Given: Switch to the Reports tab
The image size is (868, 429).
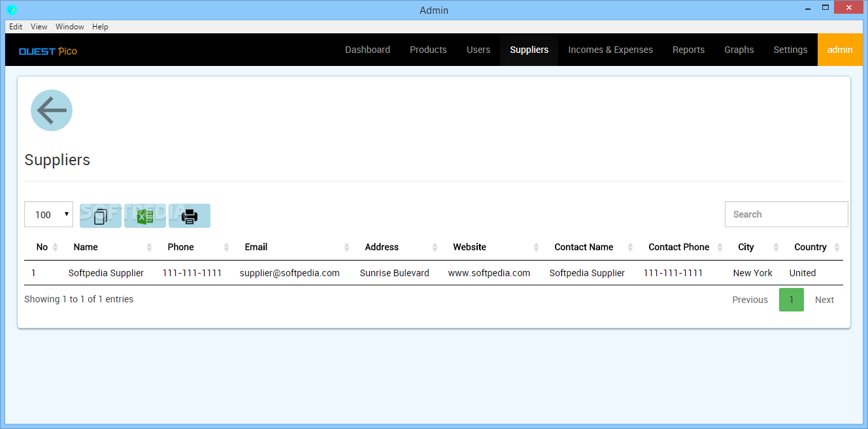Looking at the screenshot, I should [x=688, y=50].
